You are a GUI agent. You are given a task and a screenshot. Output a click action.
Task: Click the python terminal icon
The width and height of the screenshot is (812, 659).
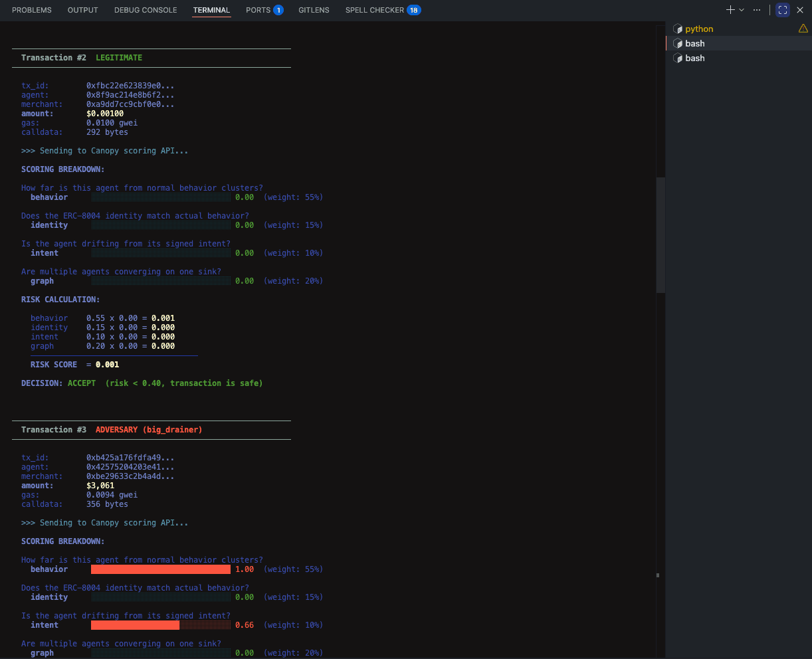(678, 29)
